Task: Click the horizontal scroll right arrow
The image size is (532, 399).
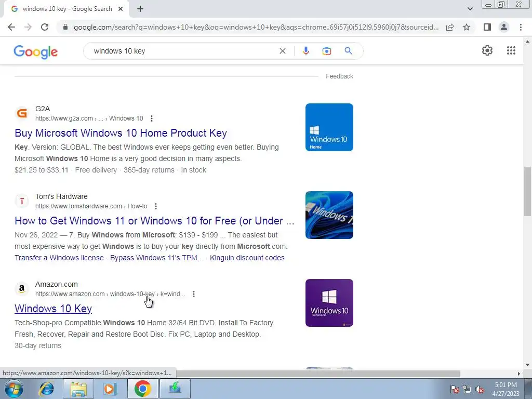Action: 519,374
